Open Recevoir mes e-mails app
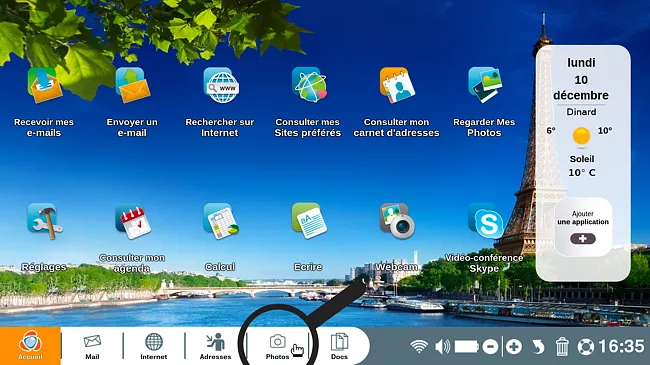This screenshot has height=365, width=650. pos(44,85)
